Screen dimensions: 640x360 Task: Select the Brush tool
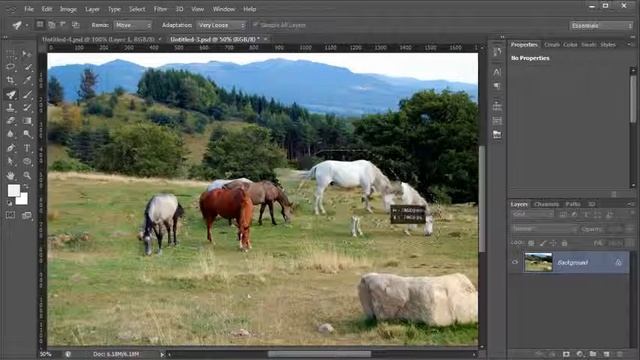pos(27,94)
